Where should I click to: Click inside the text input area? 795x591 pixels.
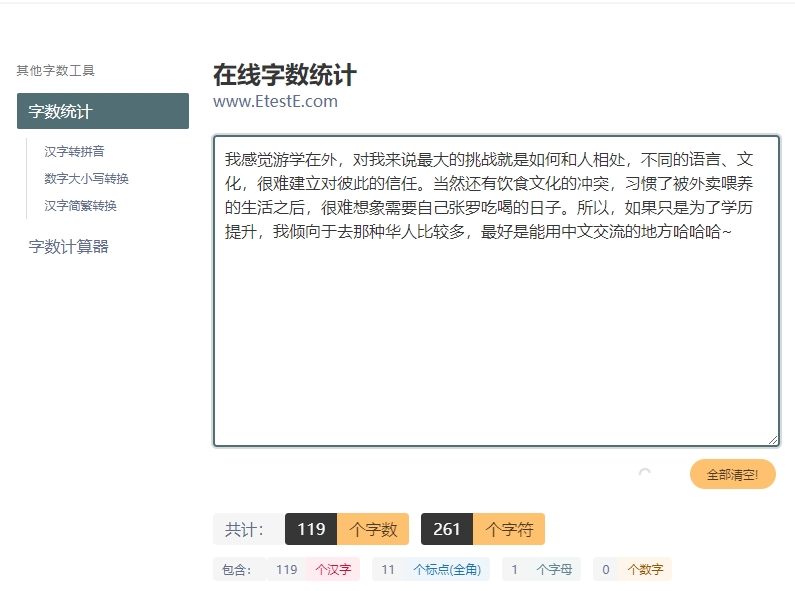496,291
